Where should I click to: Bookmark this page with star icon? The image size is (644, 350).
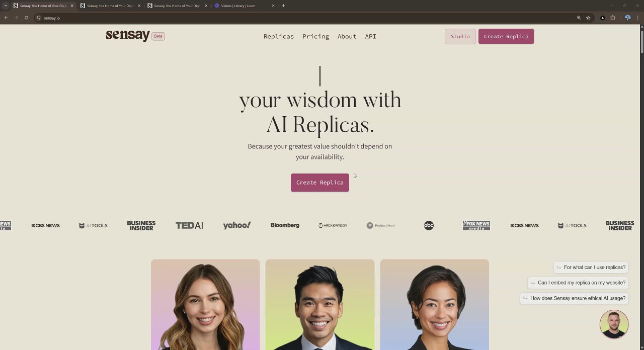coord(588,18)
